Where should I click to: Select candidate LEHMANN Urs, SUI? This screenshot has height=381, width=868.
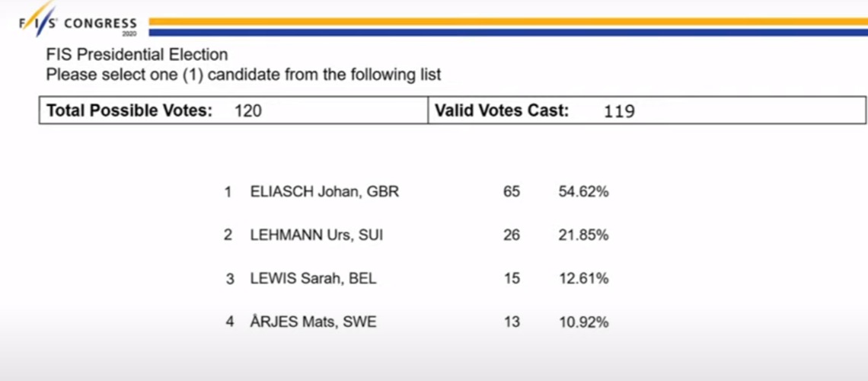coord(317,235)
